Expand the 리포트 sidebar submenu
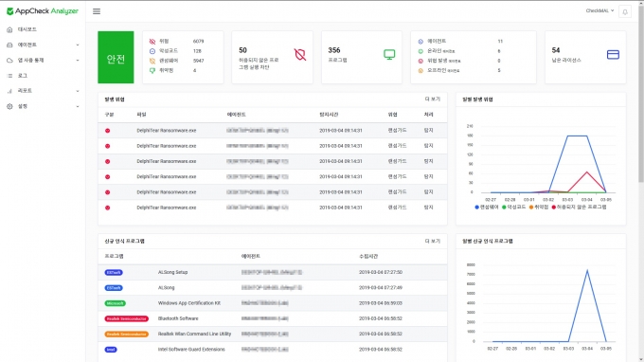 click(x=43, y=91)
